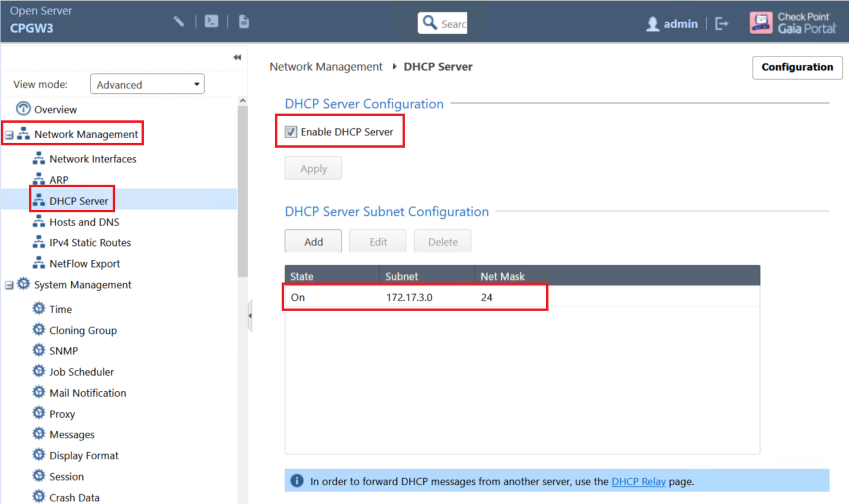Click Add to create a new subnet

coord(313,242)
